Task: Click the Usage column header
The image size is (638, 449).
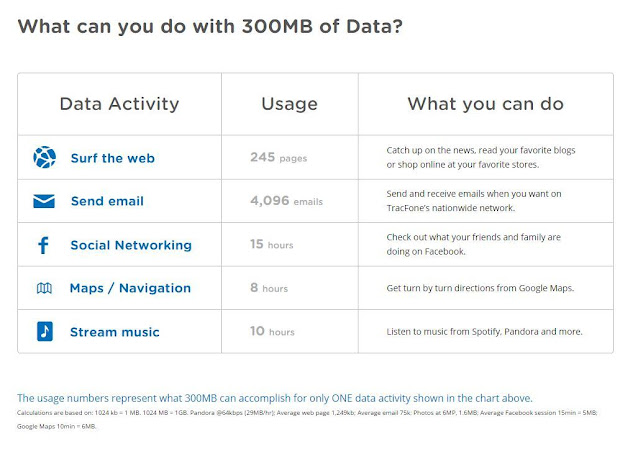Action: pyautogui.click(x=289, y=104)
